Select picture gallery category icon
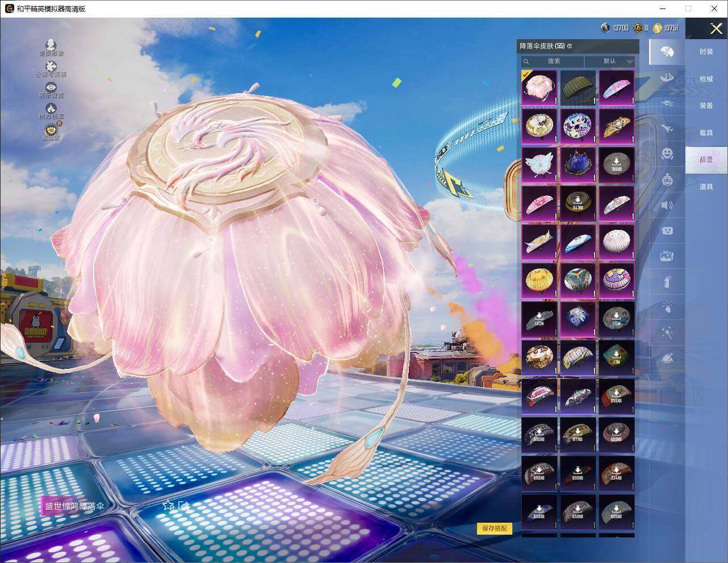Image resolution: width=728 pixels, height=563 pixels. pyautogui.click(x=667, y=256)
